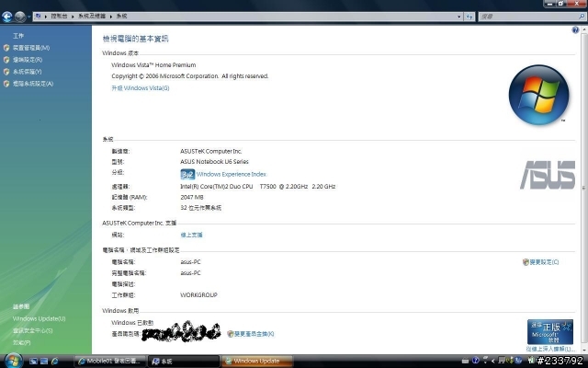Click the magnifier icon in search box

pos(582,17)
